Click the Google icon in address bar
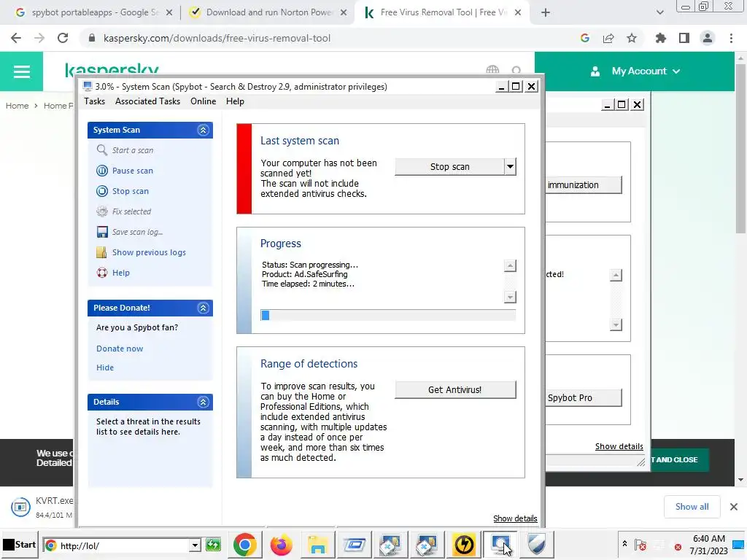 (585, 38)
